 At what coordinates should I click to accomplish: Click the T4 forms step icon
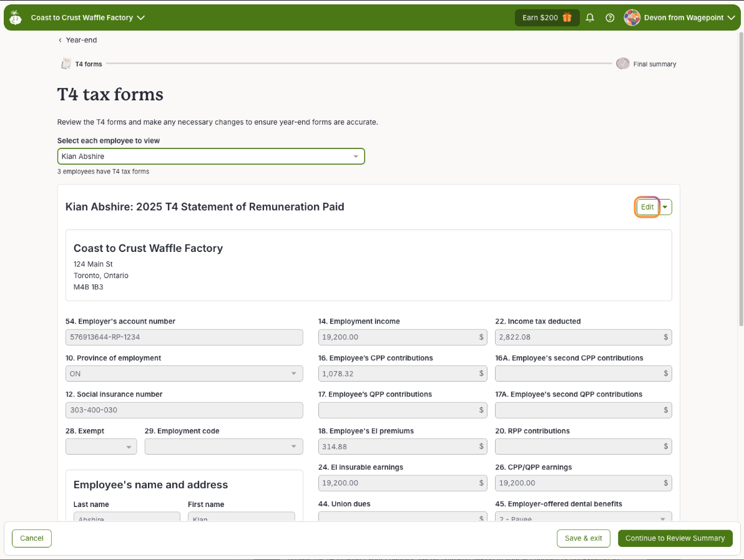tap(66, 64)
